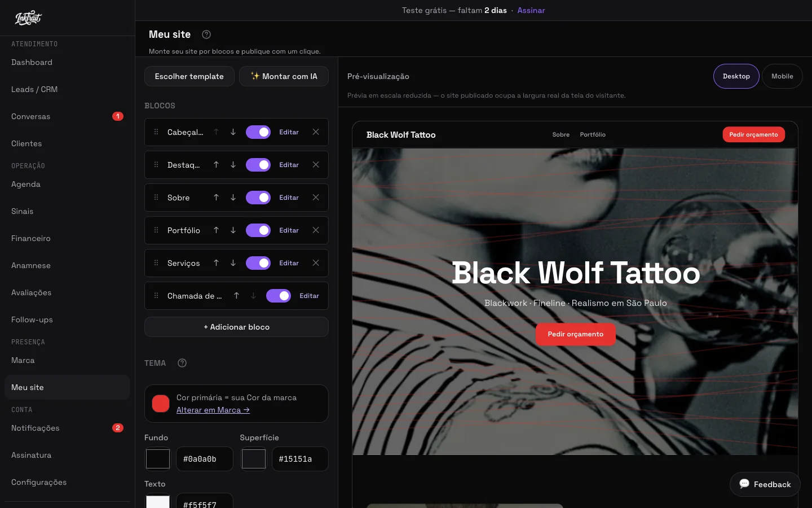This screenshot has width=812, height=508.
Task: Move Destaque block down
Action: point(233,165)
